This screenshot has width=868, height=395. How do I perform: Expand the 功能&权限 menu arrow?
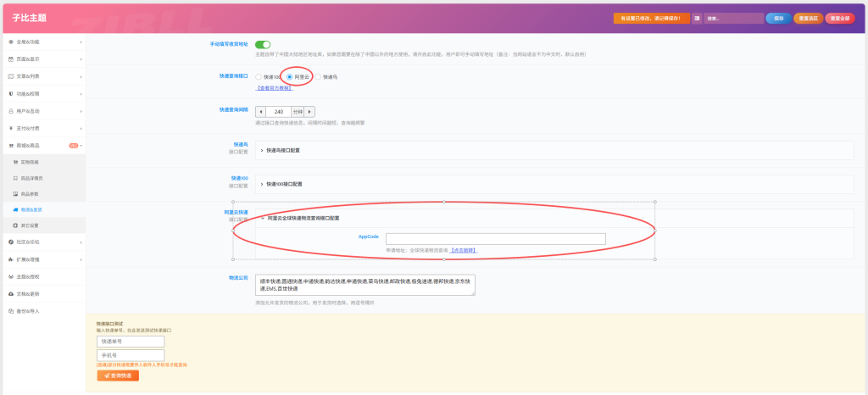81,94
